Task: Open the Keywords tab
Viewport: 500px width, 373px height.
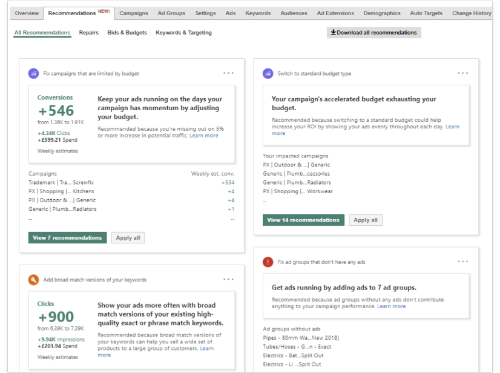Action: 258,13
